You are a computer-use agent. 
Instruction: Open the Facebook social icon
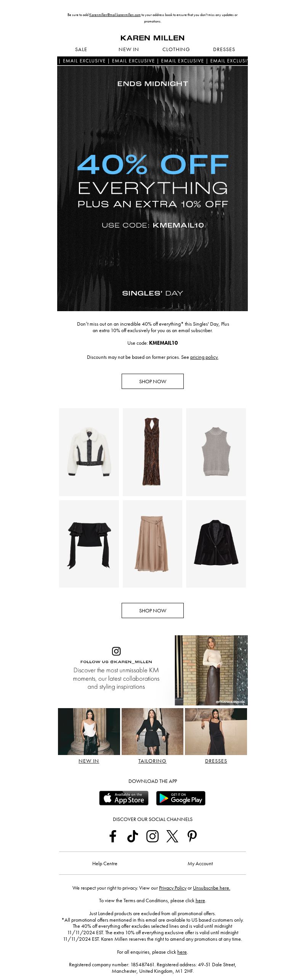coord(113,836)
